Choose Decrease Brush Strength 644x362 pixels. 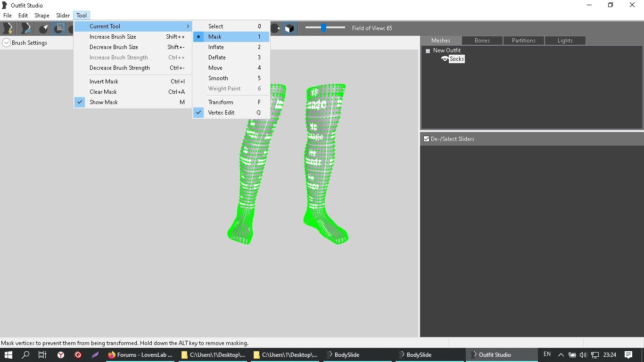tap(133, 68)
